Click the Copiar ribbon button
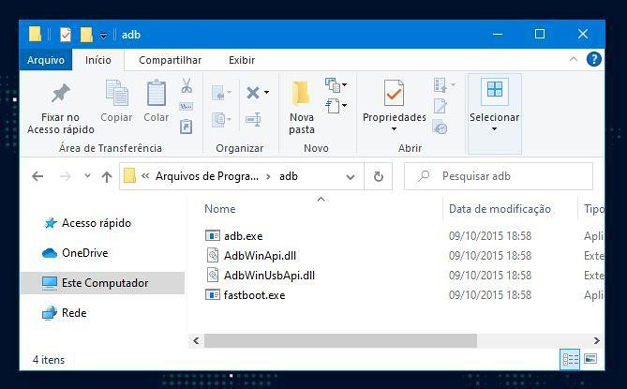This screenshot has height=389, width=627. tap(116, 102)
